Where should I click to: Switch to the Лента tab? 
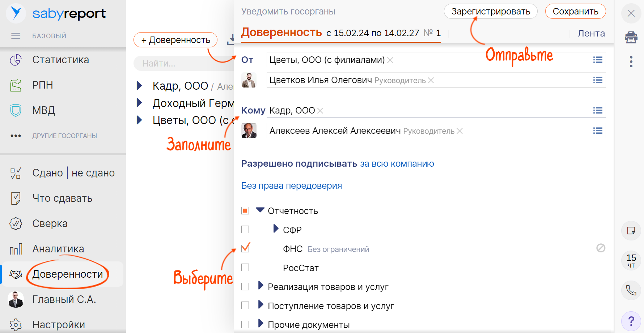591,33
